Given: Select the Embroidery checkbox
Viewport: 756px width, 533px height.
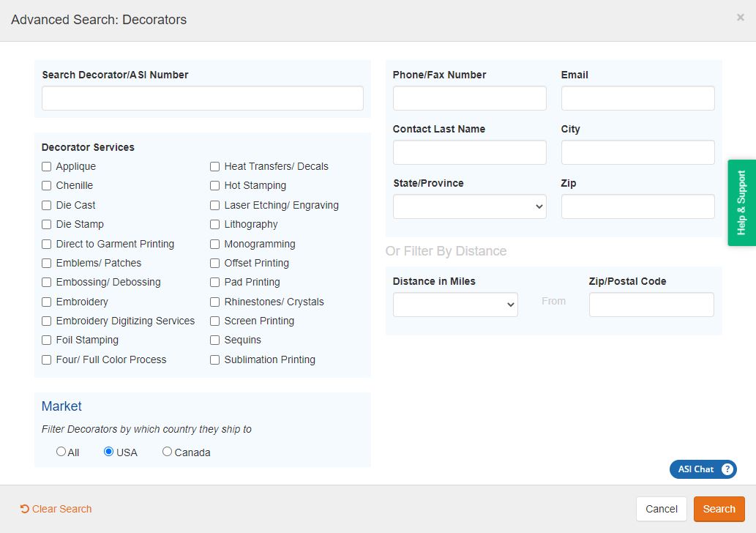Looking at the screenshot, I should [46, 302].
